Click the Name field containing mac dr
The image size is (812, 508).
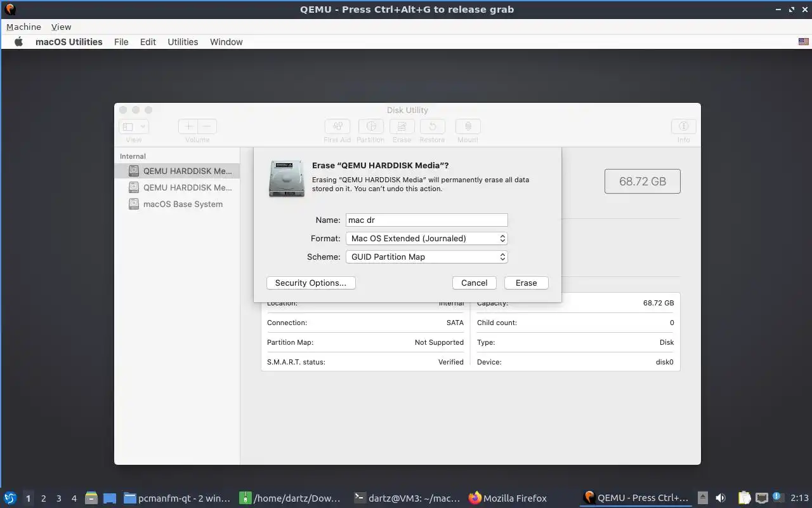[x=426, y=220]
